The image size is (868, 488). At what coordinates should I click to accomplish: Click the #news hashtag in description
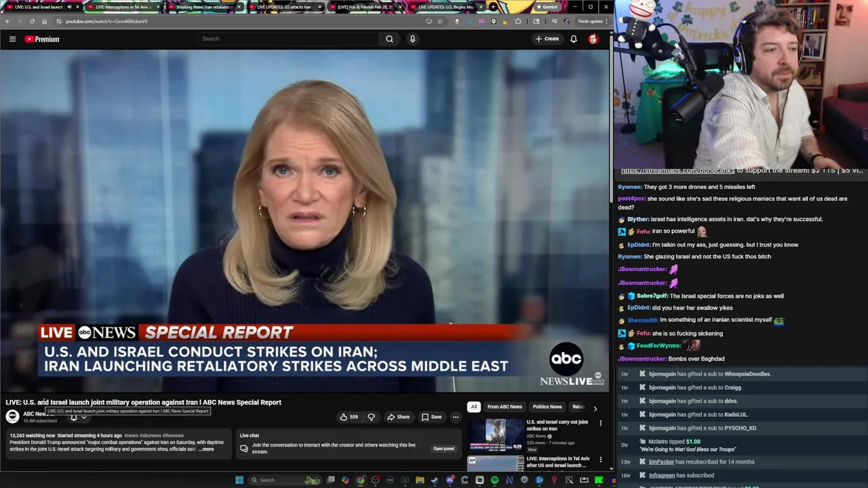(131, 435)
